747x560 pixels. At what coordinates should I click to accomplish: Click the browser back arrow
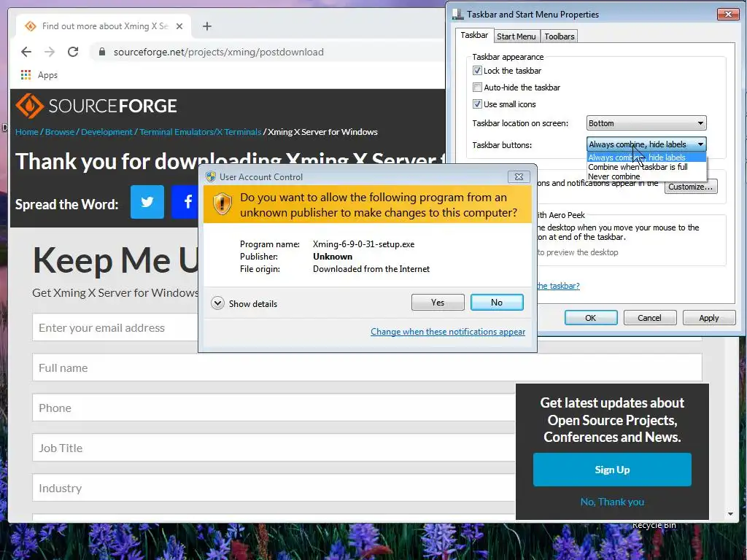[x=26, y=52]
